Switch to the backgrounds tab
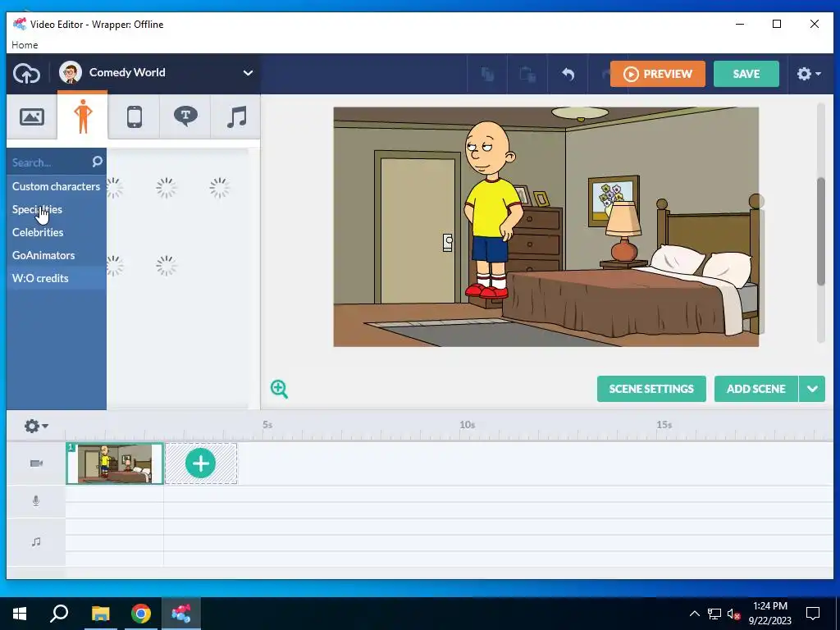 point(32,116)
